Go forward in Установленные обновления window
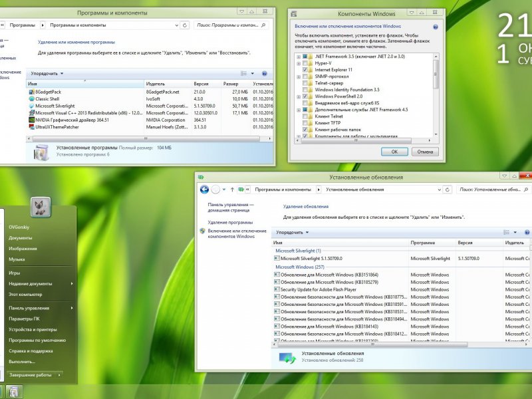Screen dimensions: 532x399 (x=215, y=190)
